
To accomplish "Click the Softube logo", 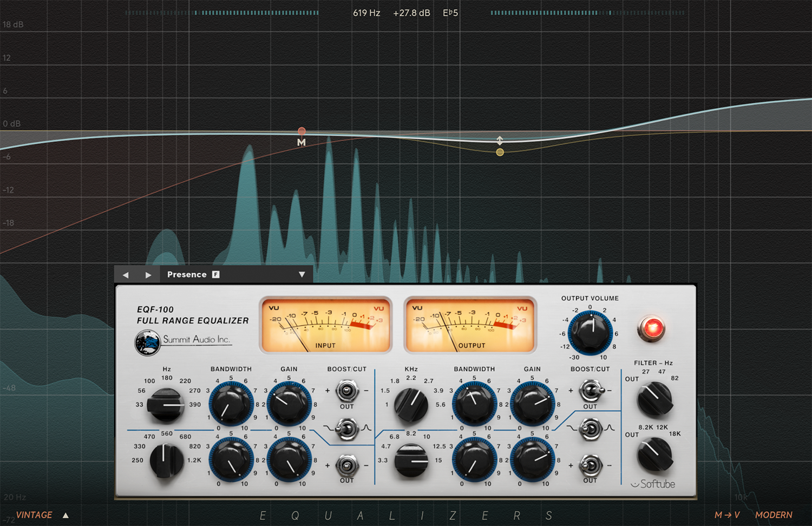I will point(653,484).
